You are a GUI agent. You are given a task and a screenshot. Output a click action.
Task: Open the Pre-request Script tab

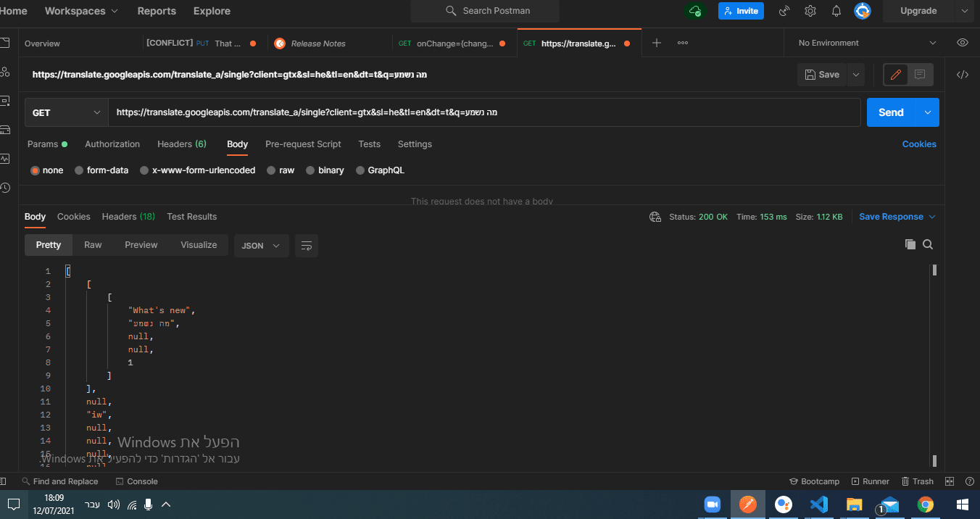click(303, 144)
